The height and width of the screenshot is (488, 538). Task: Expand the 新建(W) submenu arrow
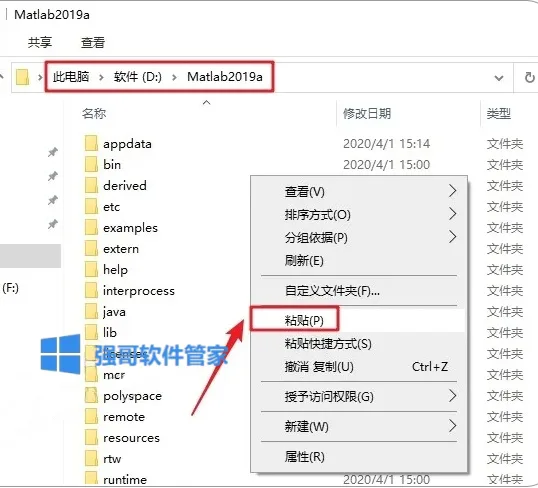coord(453,426)
